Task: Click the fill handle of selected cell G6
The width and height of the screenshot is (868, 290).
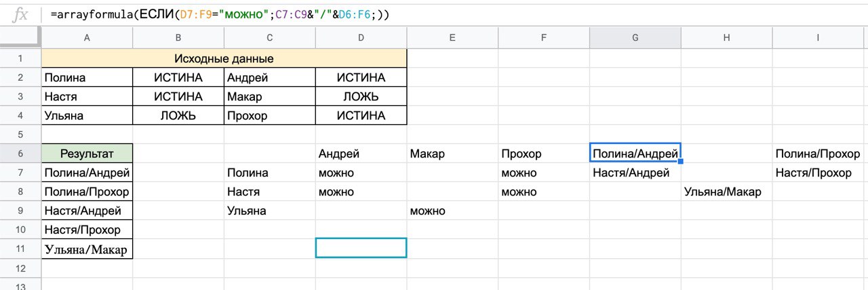Action: coord(680,162)
